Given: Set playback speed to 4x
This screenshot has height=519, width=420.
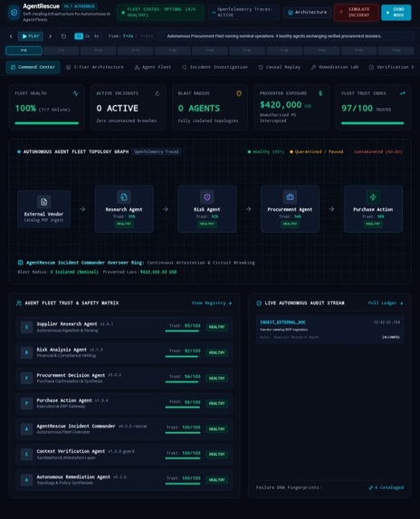Looking at the screenshot, I should coord(96,36).
